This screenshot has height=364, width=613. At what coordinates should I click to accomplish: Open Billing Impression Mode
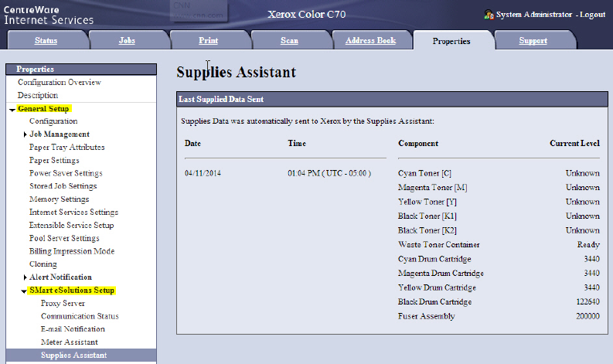pos(72,251)
